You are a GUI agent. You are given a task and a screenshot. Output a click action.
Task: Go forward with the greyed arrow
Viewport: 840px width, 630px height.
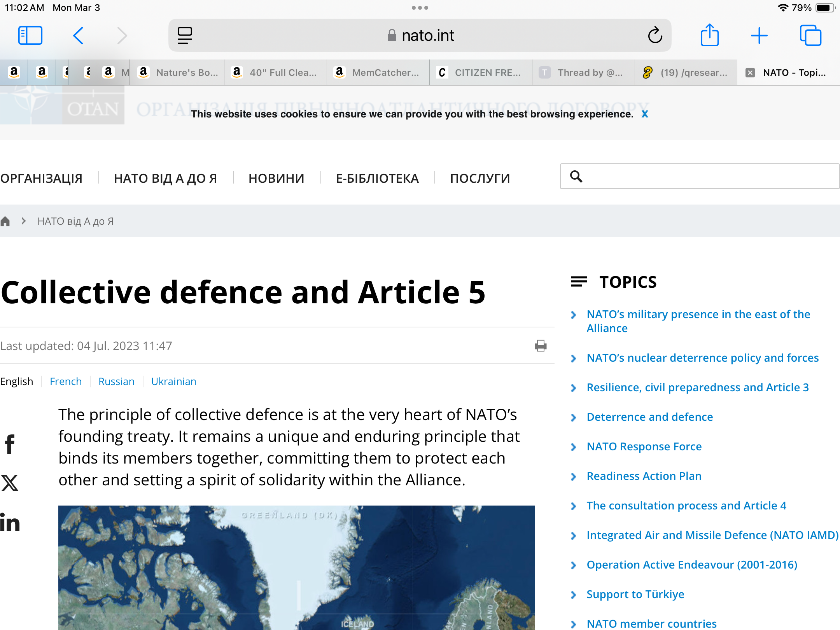122,35
